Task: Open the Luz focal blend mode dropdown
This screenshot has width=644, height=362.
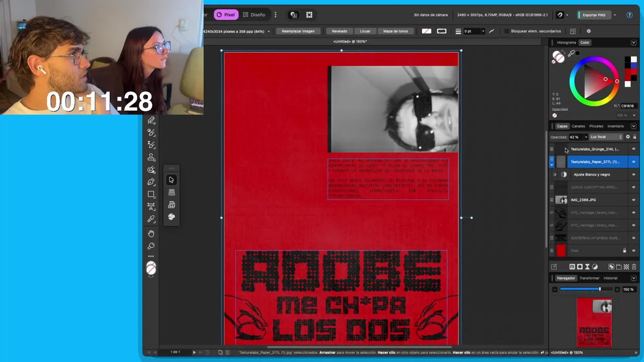Action: click(x=606, y=137)
